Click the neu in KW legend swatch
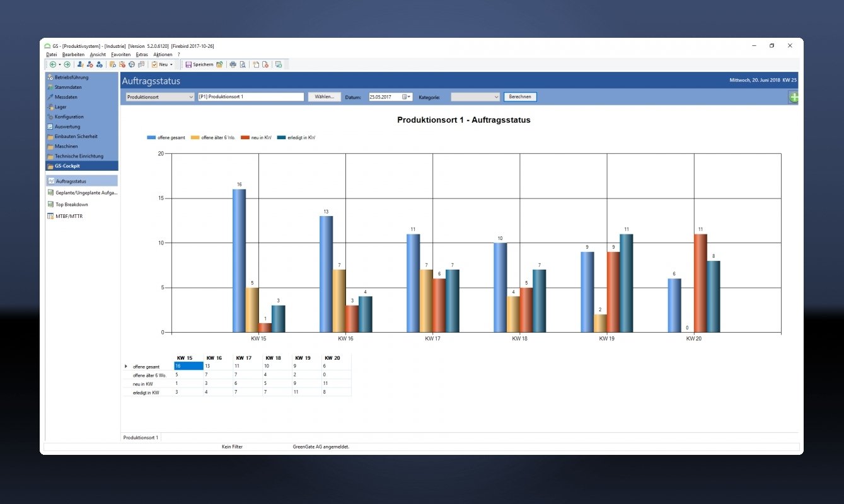 click(245, 137)
